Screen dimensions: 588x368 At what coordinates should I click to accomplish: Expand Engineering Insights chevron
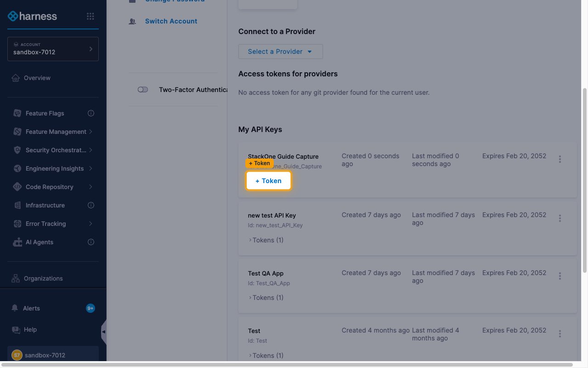click(x=91, y=168)
